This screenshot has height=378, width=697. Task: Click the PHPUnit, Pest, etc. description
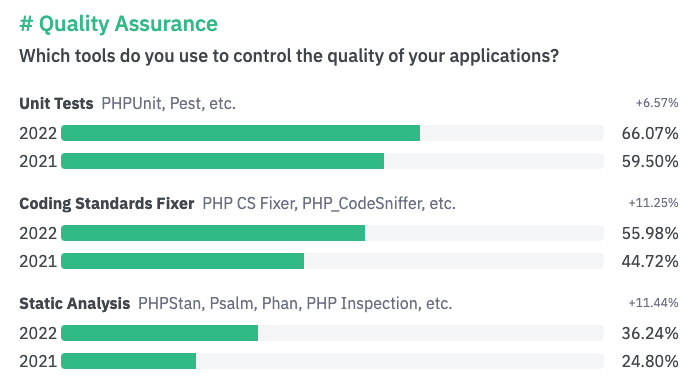tap(168, 104)
